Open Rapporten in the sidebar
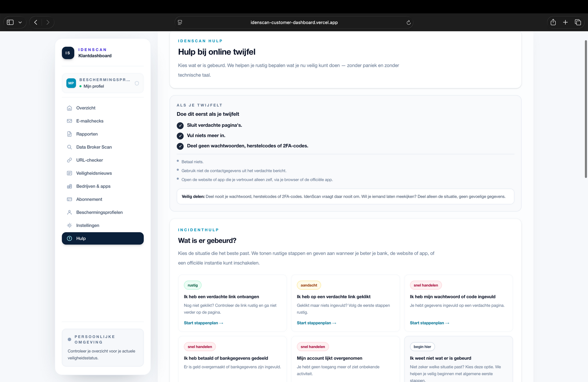 103,134
